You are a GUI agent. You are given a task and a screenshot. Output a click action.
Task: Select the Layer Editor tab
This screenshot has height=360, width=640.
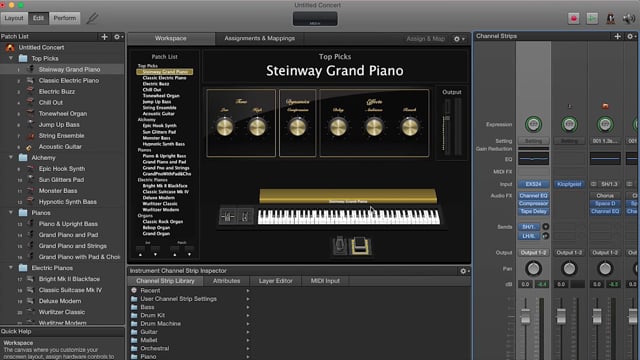click(276, 281)
